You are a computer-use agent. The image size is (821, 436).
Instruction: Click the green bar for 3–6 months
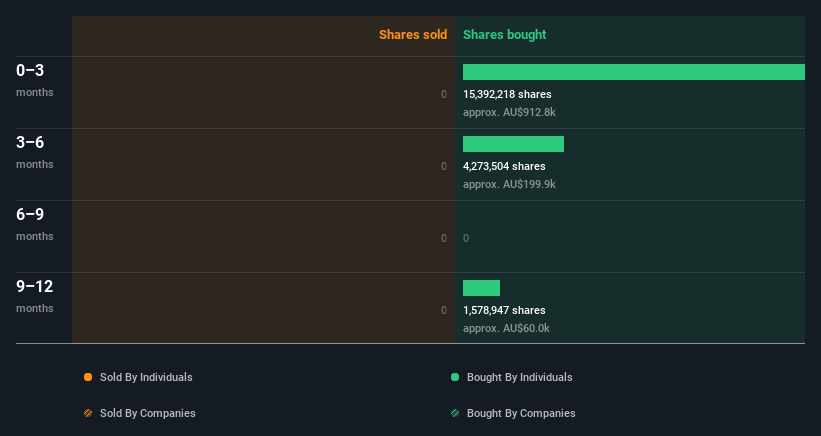[x=513, y=144]
